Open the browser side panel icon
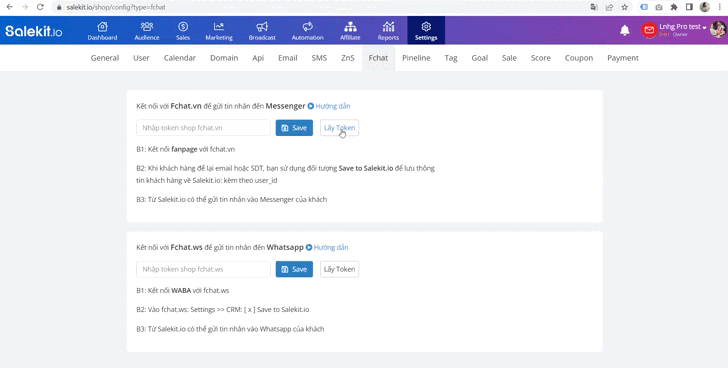This screenshot has width=728, height=368. (x=689, y=7)
